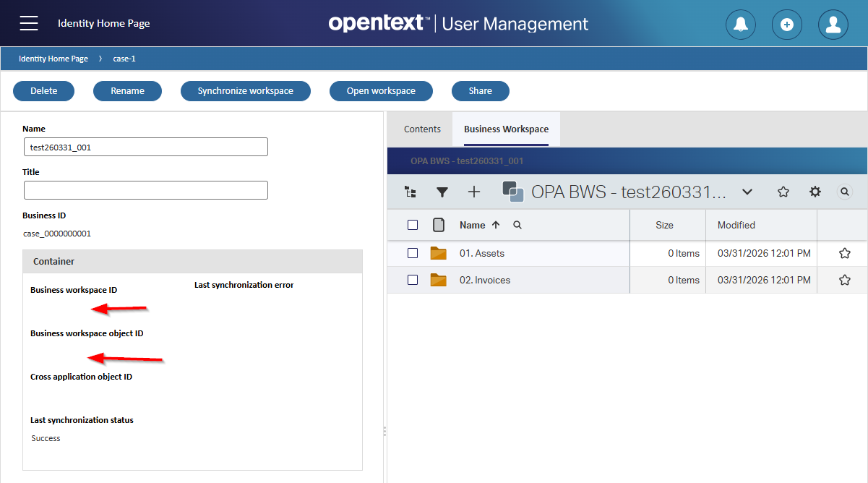
Task: Click the Title input field
Action: click(146, 190)
